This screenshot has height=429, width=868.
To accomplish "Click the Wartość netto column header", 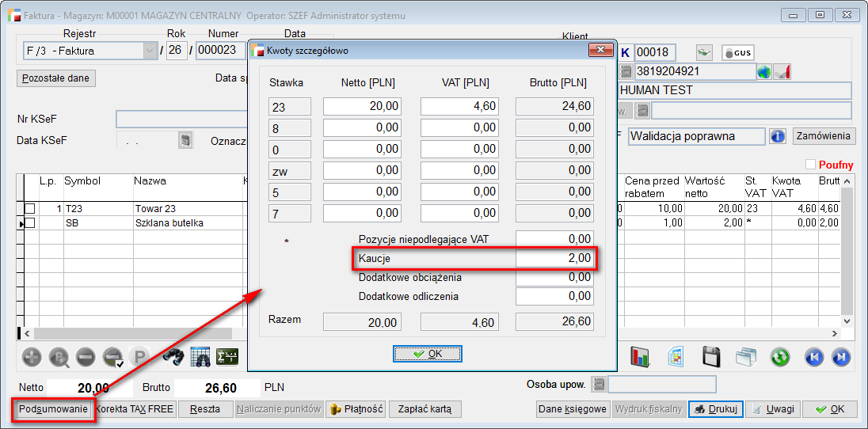I will coord(714,187).
